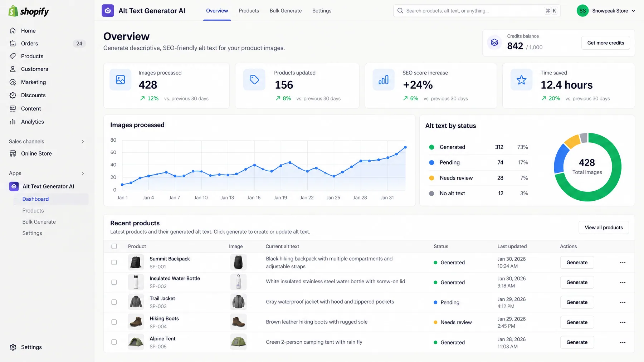Click the Summit Backpack image thumbnail
Image resolution: width=644 pixels, height=362 pixels.
(x=238, y=262)
